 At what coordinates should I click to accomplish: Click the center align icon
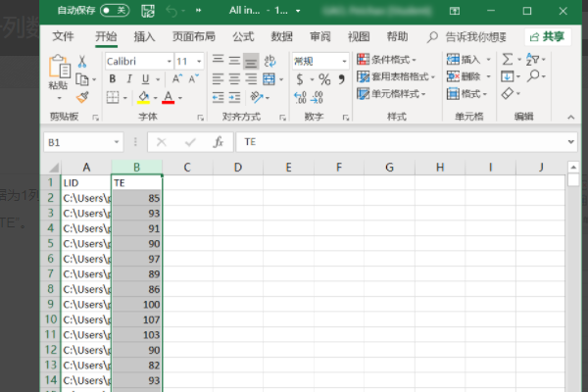click(233, 78)
